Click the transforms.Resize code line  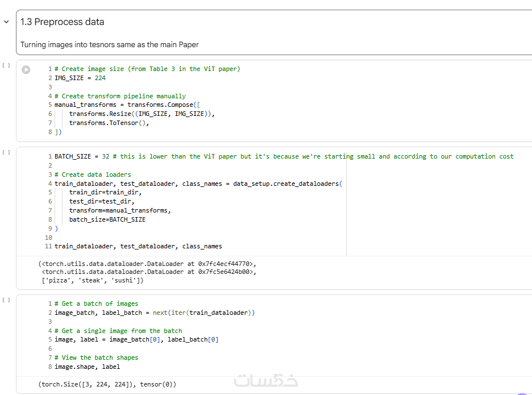coord(142,114)
